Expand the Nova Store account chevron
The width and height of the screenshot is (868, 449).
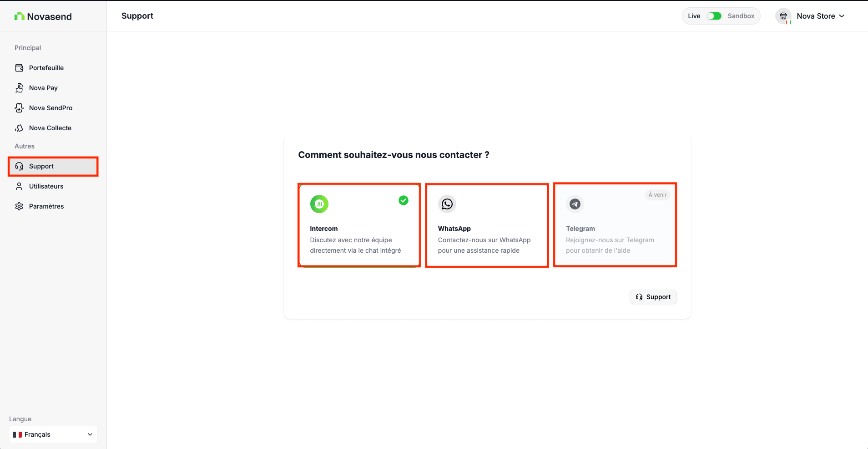tap(842, 16)
